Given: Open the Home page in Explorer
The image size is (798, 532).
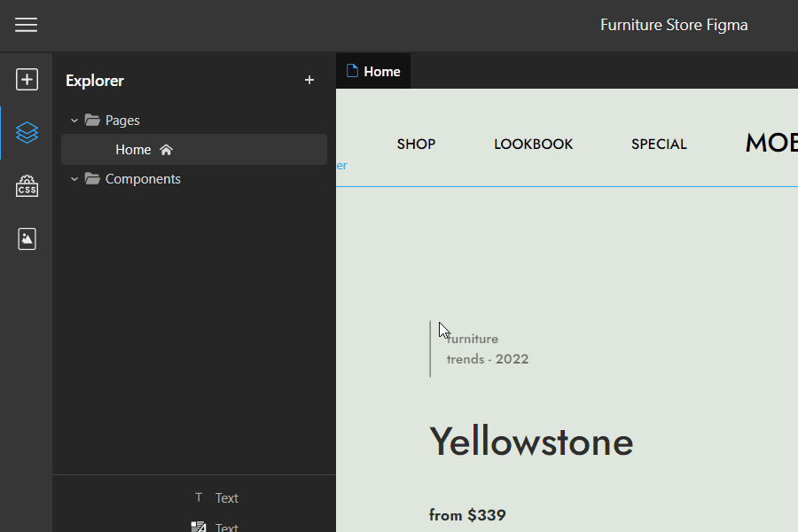Looking at the screenshot, I should pyautogui.click(x=194, y=150).
